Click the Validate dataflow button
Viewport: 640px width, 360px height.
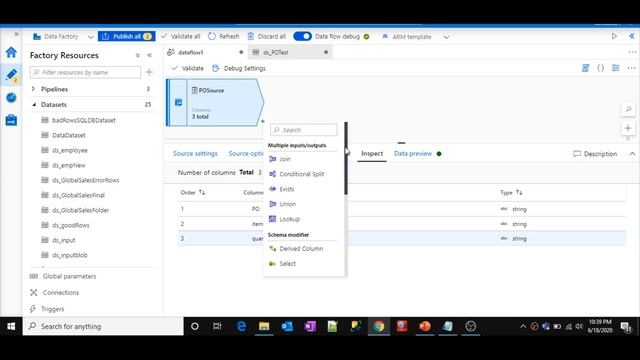coord(188,68)
